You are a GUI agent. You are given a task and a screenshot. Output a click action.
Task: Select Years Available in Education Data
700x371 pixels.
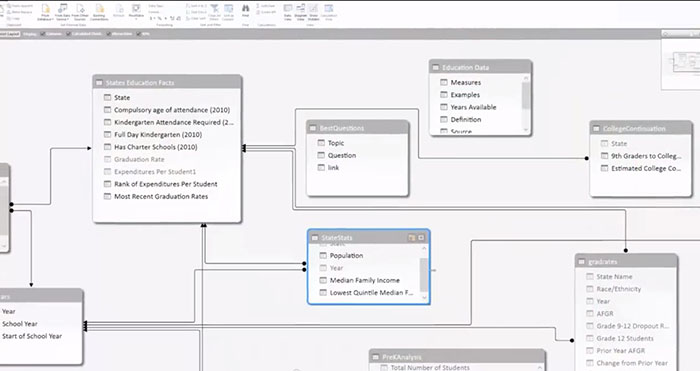click(473, 107)
